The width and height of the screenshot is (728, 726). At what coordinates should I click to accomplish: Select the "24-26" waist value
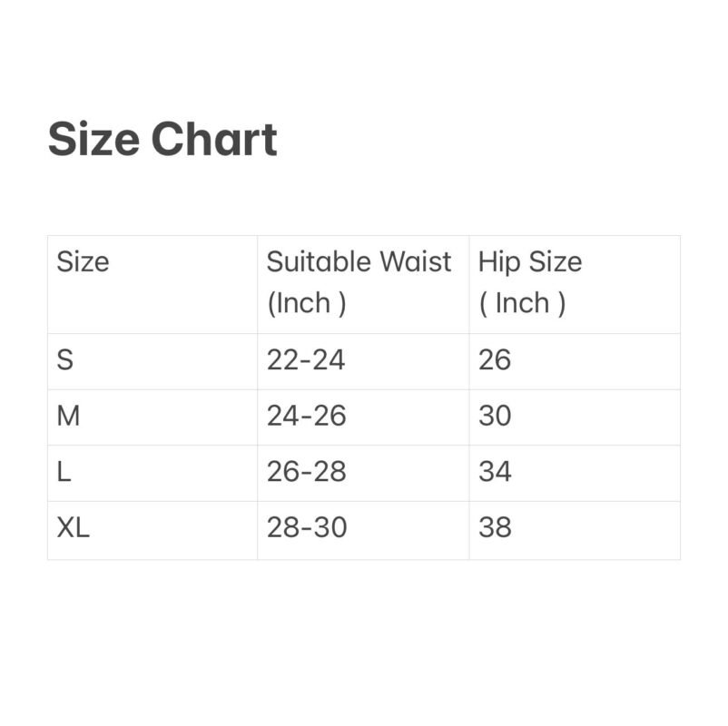307,416
